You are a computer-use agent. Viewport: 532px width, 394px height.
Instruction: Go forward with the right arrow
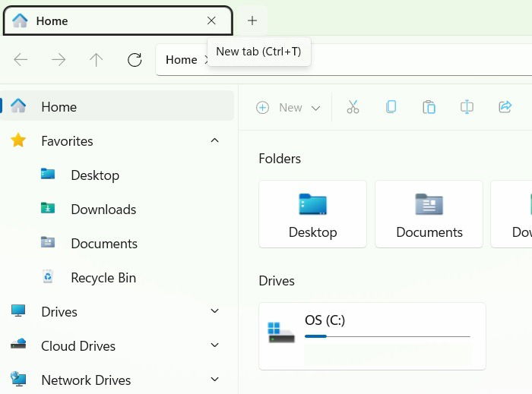click(59, 60)
